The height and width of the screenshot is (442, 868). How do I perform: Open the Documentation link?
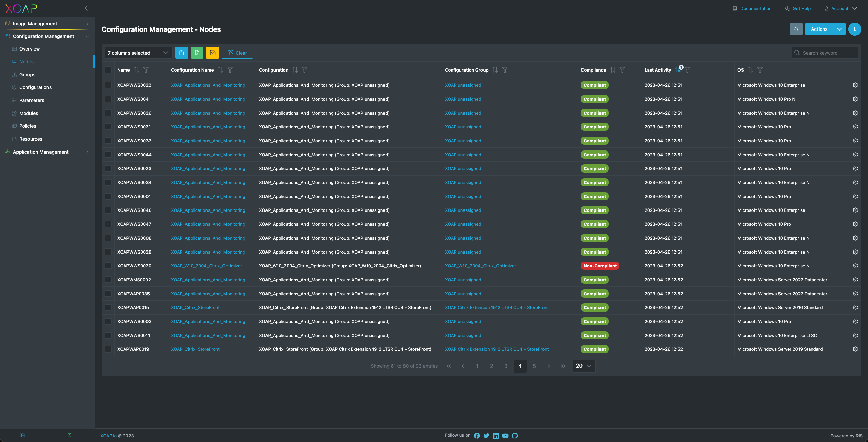point(752,8)
